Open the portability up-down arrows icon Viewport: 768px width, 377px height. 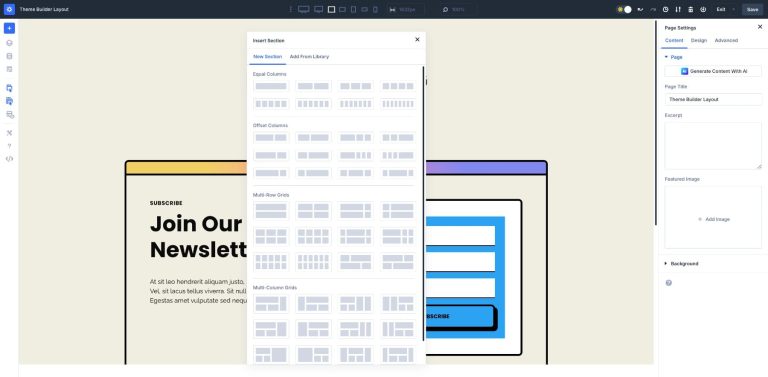(678, 9)
